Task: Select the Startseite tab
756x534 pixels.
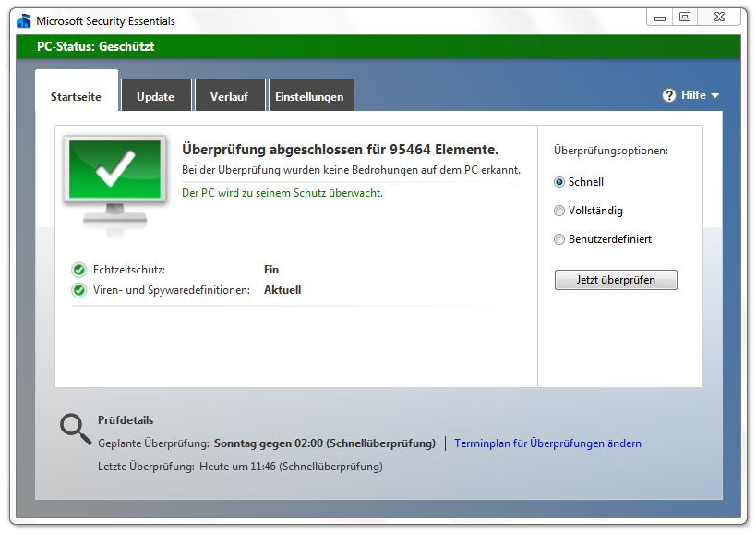Action: [76, 95]
